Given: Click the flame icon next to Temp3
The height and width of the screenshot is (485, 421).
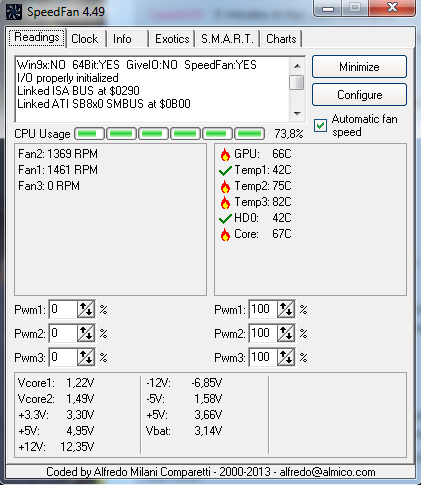Looking at the screenshot, I should 225,202.
